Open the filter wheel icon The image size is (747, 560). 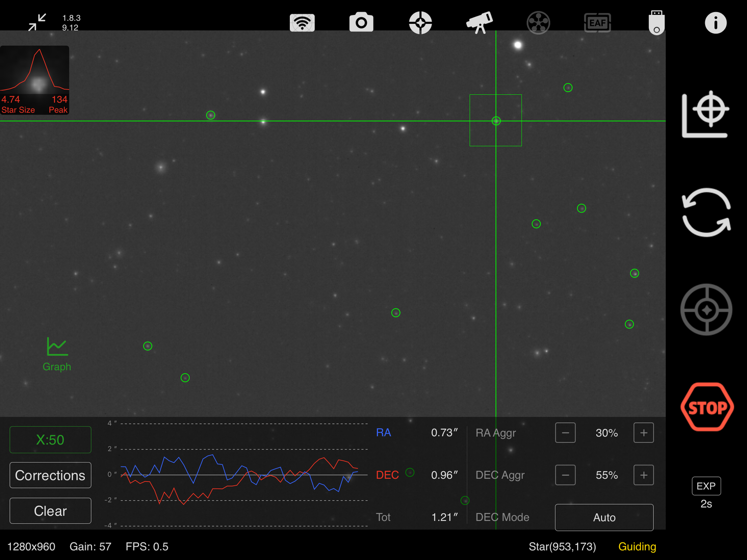(x=538, y=23)
